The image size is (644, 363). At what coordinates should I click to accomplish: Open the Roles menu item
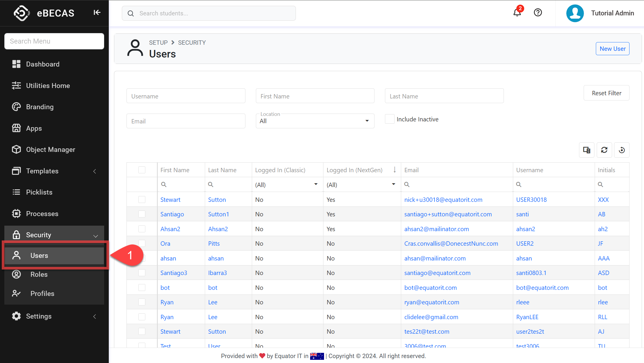(54, 274)
